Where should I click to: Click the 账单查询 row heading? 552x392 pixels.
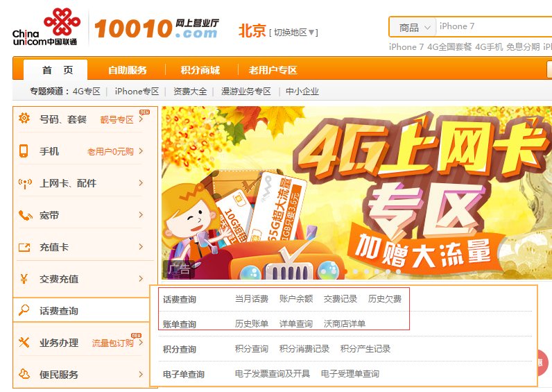tap(180, 325)
